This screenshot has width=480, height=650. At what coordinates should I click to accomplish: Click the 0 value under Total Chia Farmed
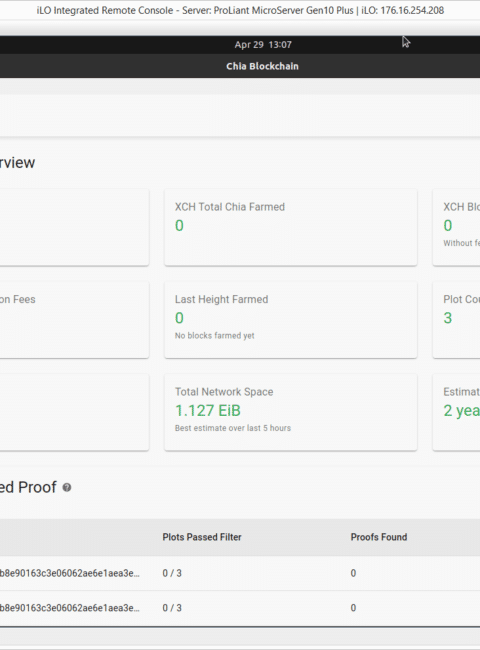click(x=179, y=226)
